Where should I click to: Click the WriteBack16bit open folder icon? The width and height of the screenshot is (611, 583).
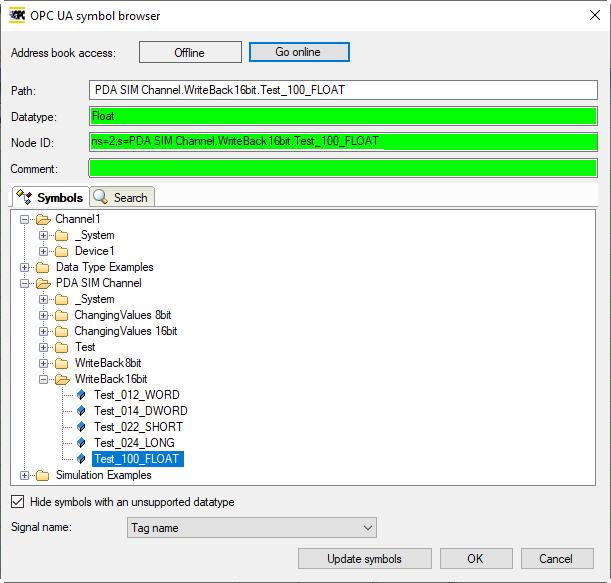(62, 379)
